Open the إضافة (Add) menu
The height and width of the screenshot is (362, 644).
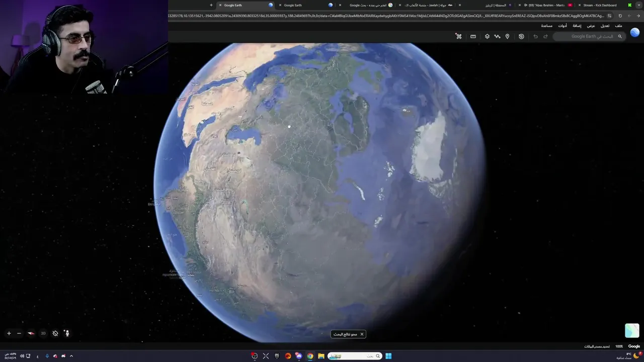click(x=577, y=26)
